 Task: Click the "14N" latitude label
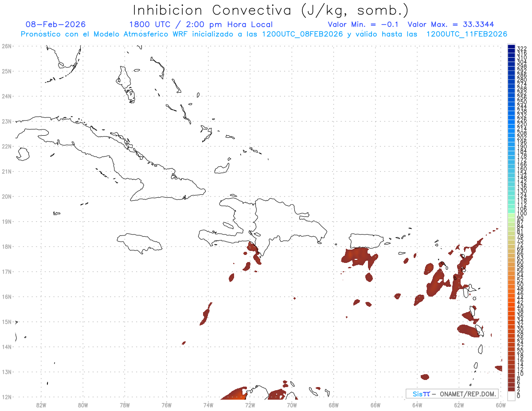click(x=6, y=347)
